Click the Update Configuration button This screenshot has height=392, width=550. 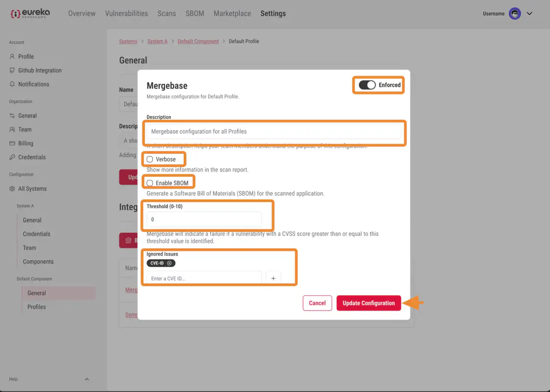(x=368, y=303)
